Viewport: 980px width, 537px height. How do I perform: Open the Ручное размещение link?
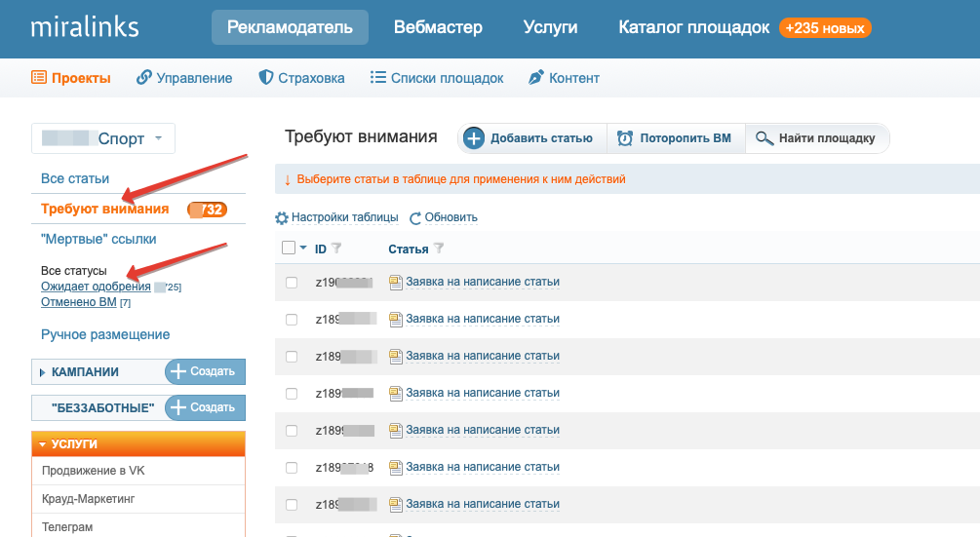(105, 334)
